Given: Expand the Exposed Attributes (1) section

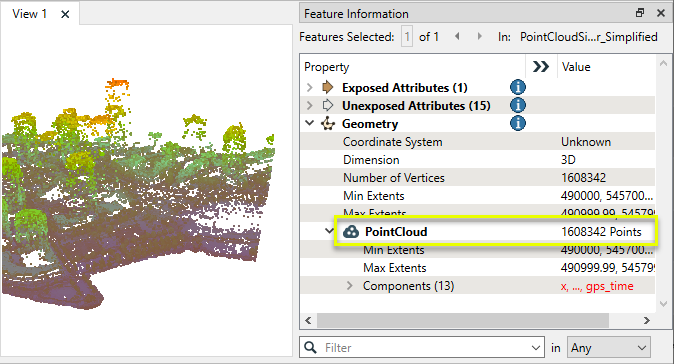Looking at the screenshot, I should [x=309, y=88].
